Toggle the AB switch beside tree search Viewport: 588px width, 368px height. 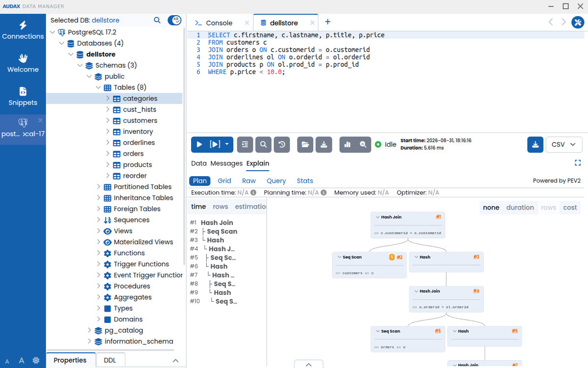(x=174, y=20)
